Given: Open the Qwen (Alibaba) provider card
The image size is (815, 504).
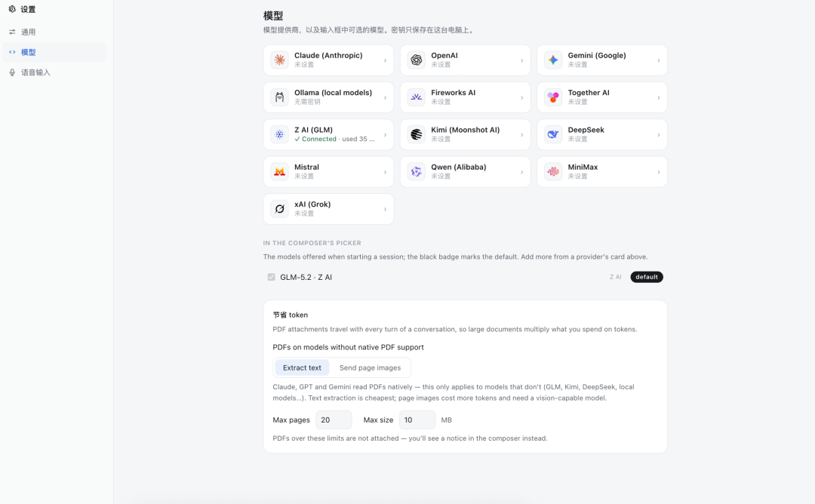Looking at the screenshot, I should [x=465, y=171].
